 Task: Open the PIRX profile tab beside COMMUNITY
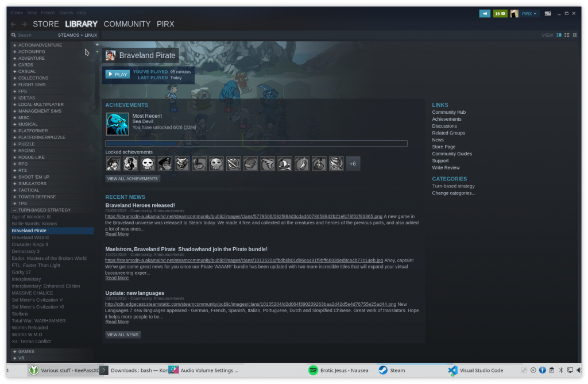[x=165, y=24]
